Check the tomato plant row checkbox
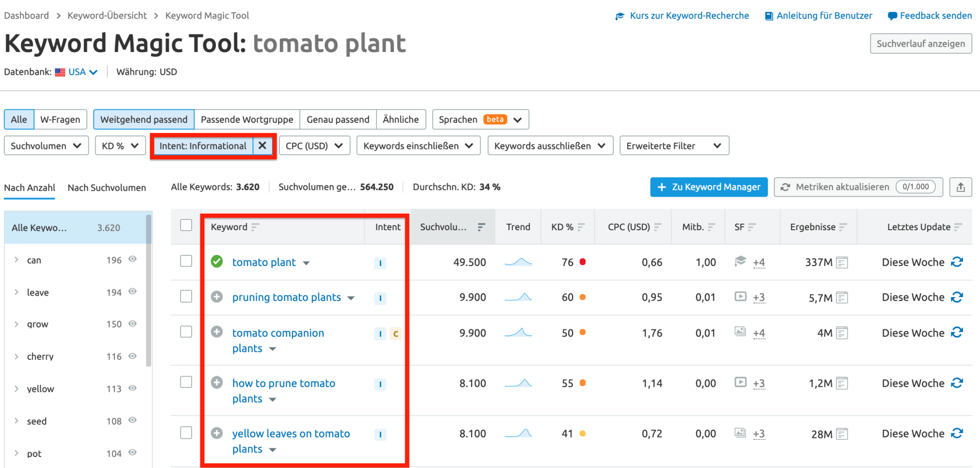Viewport: 980px width, 468px height. tap(186, 261)
